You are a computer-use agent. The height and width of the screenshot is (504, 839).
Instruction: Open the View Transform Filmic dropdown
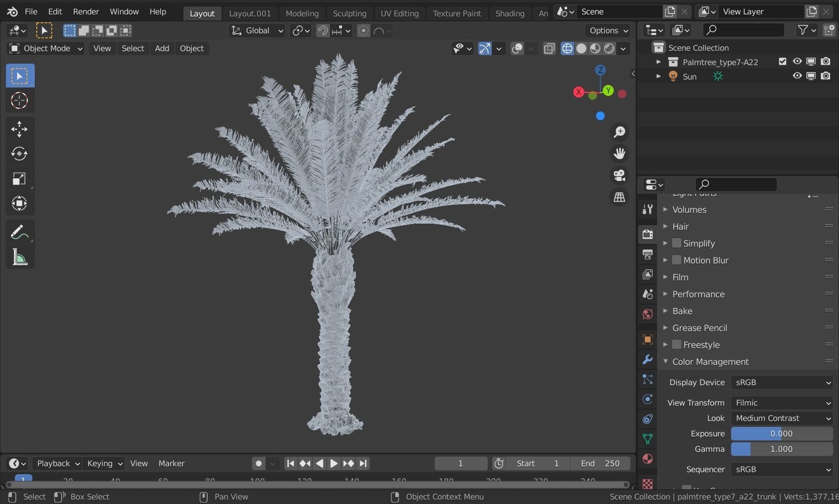coord(782,403)
